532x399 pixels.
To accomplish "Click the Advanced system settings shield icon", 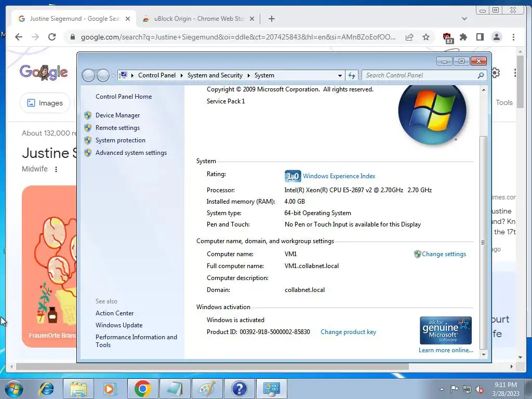I will [x=88, y=153].
